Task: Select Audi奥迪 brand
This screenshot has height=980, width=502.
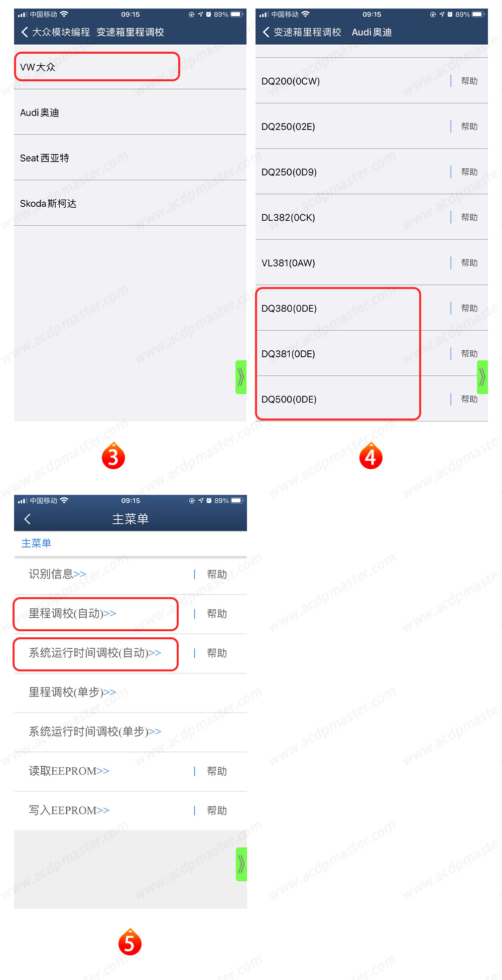Action: pyautogui.click(x=130, y=112)
